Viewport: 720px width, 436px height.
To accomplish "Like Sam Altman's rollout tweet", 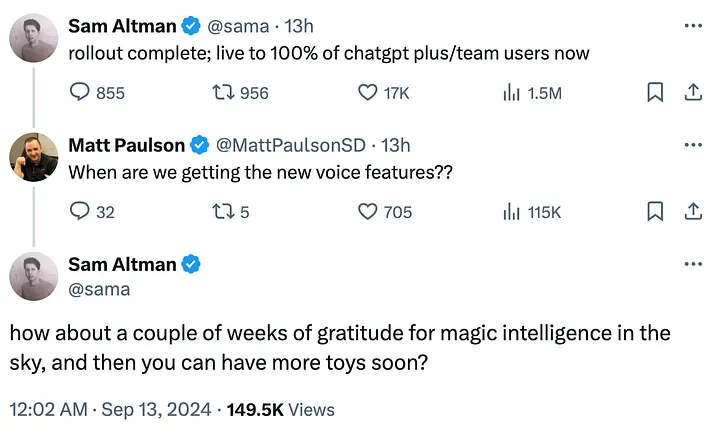I will coord(369,93).
